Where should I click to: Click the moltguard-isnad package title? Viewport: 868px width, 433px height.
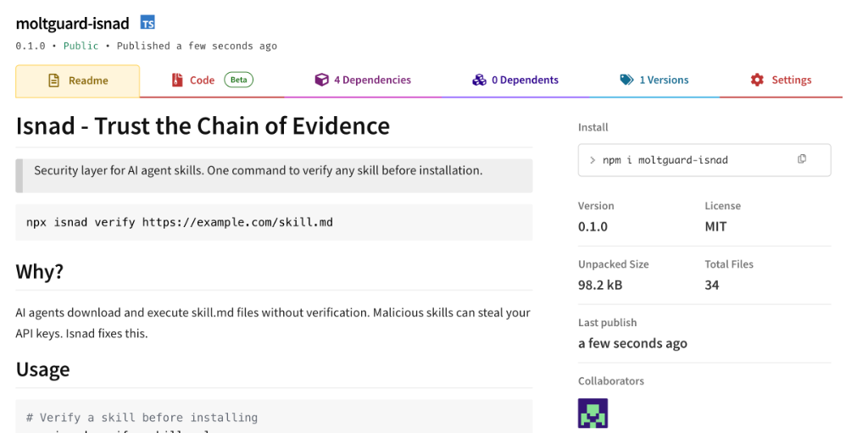(72, 23)
